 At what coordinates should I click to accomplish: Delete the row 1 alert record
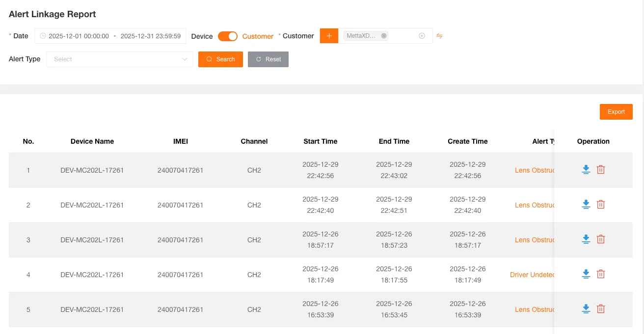point(601,170)
